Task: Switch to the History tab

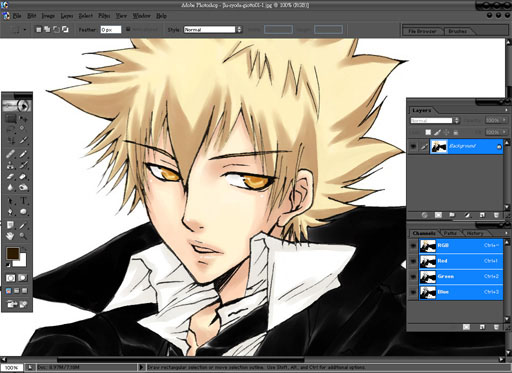Action: [x=475, y=233]
